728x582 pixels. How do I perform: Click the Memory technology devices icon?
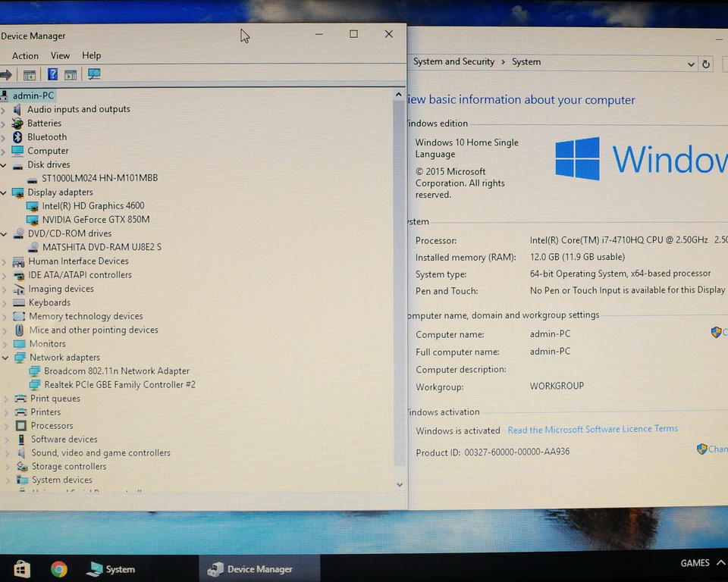point(19,317)
